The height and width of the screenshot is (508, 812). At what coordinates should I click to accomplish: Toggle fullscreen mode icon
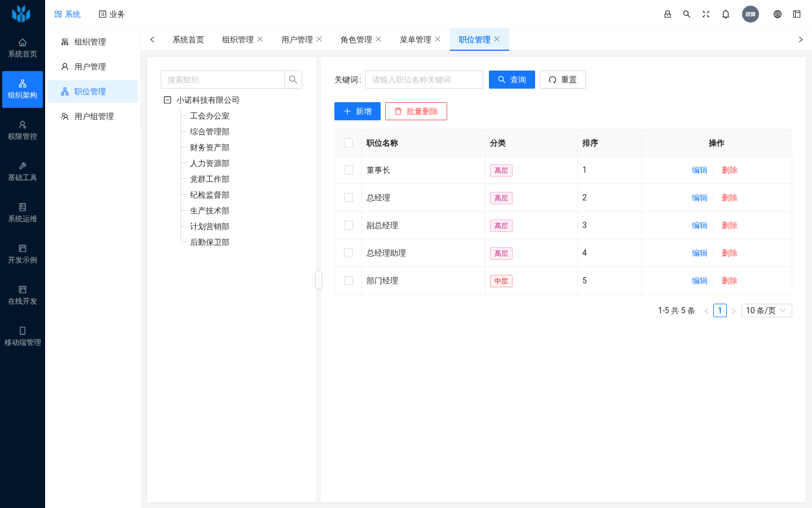coord(706,14)
